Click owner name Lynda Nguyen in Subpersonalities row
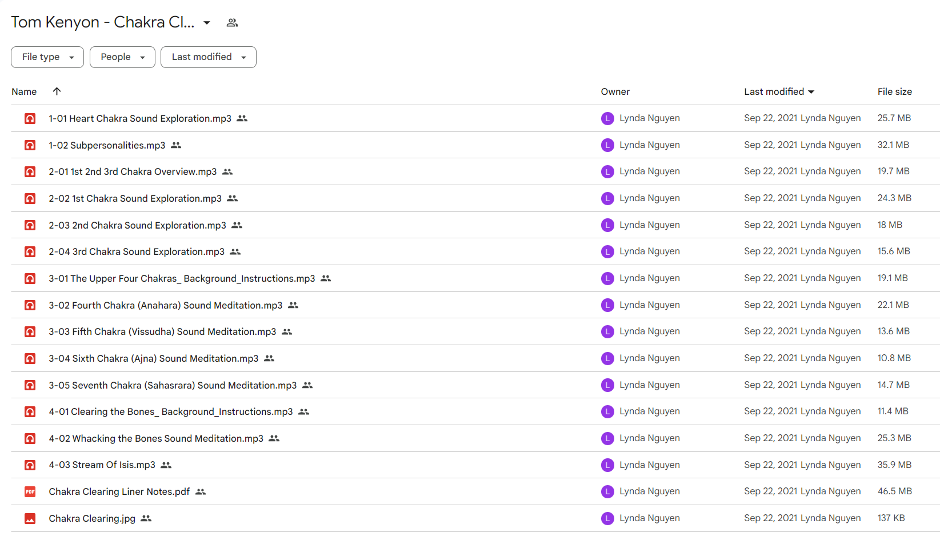 [x=650, y=145]
